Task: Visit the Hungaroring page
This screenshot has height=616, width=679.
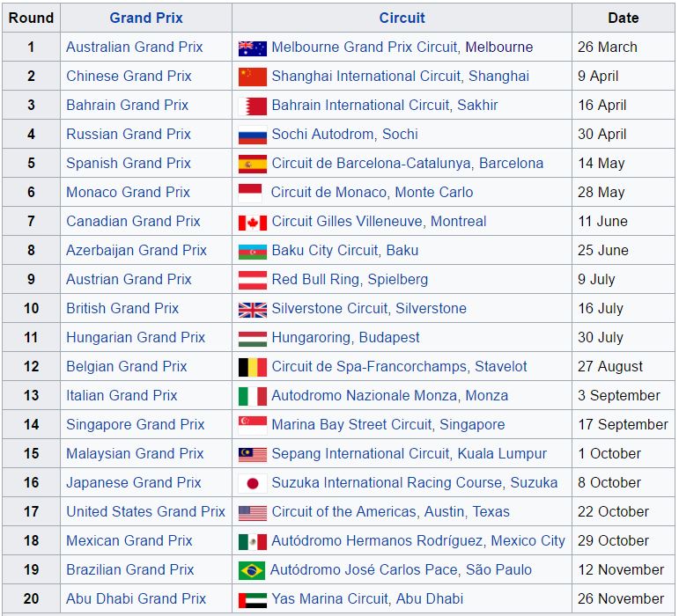Action: [x=311, y=336]
